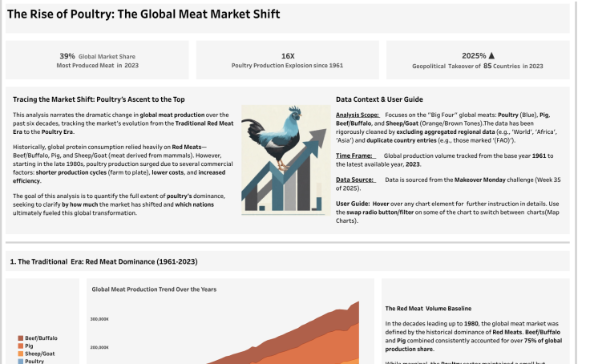The width and height of the screenshot is (590, 364).
Task: Highlight Poultry via its legend swatch
Action: 21,361
